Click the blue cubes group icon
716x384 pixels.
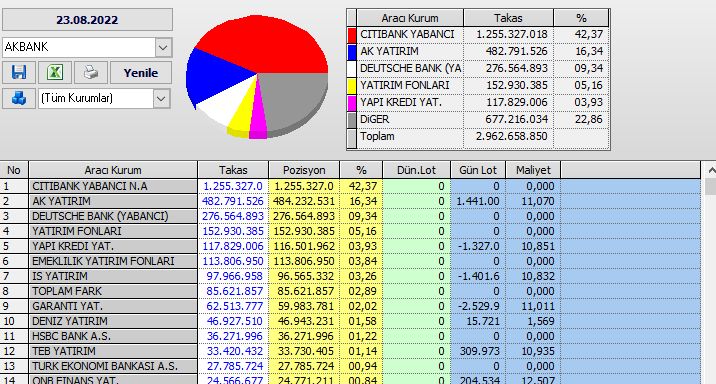click(19, 98)
